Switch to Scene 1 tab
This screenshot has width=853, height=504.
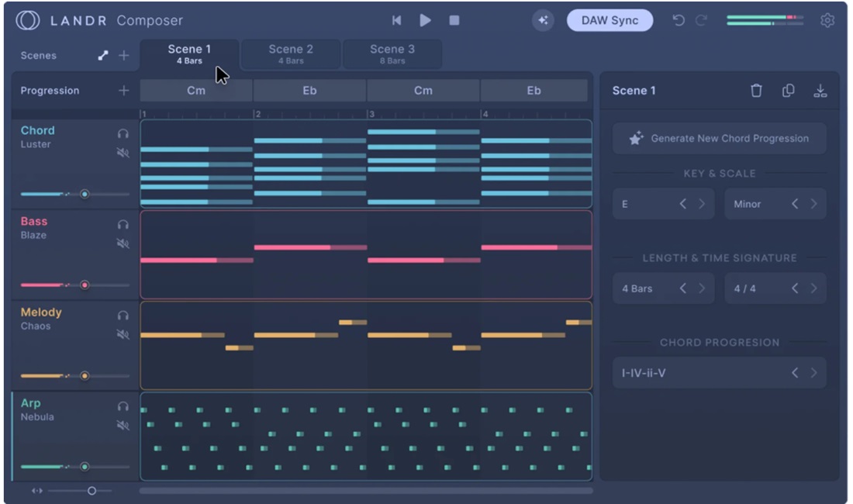(189, 54)
